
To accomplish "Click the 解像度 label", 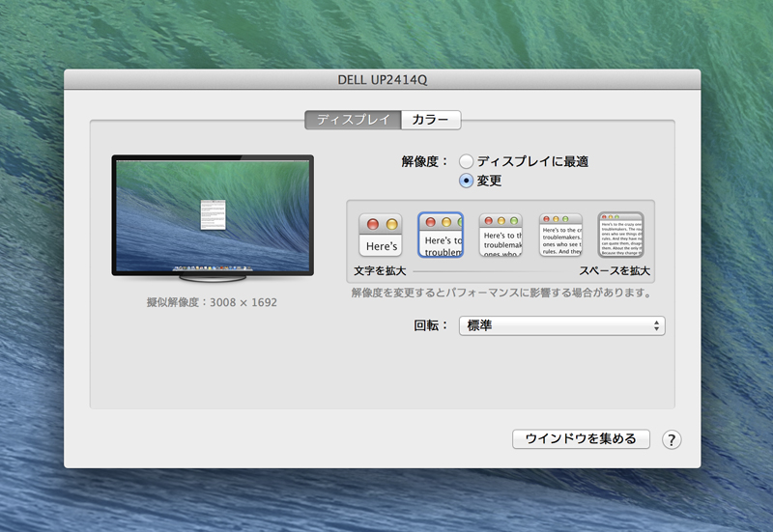I will click(424, 161).
